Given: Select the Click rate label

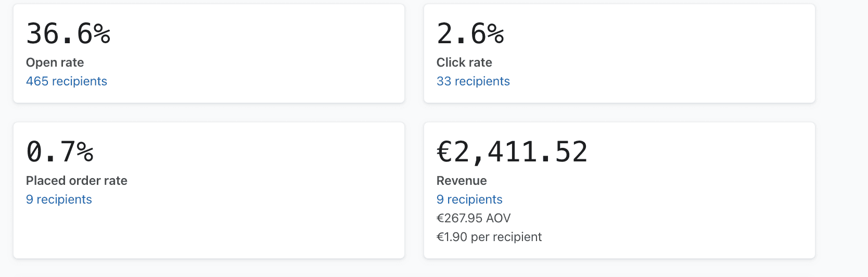Looking at the screenshot, I should click(x=464, y=62).
